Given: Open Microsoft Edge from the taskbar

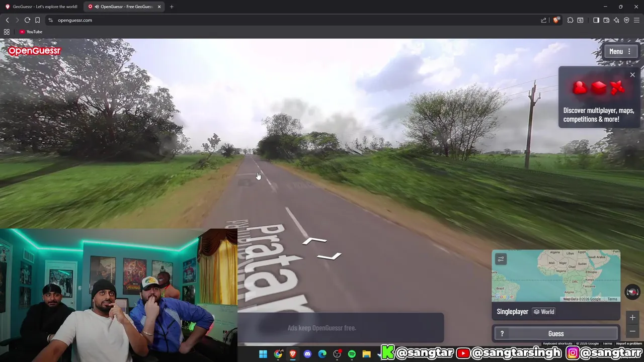Looking at the screenshot, I should (x=322, y=354).
